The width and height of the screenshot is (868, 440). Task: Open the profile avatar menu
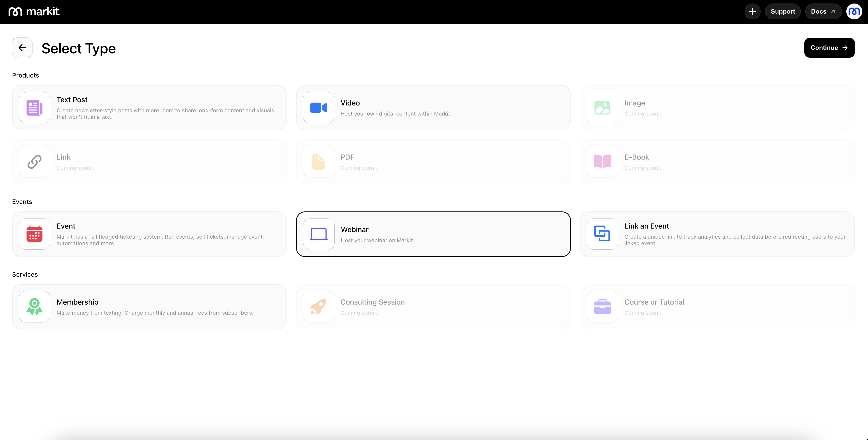854,12
